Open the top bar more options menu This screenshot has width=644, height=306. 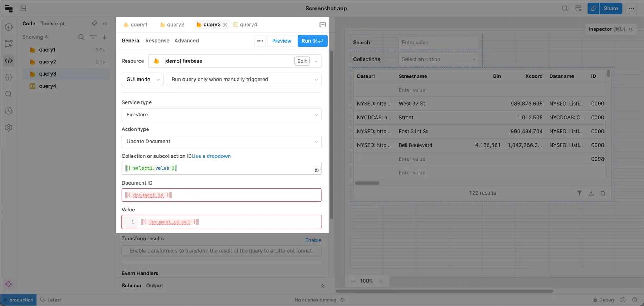pyautogui.click(x=631, y=8)
